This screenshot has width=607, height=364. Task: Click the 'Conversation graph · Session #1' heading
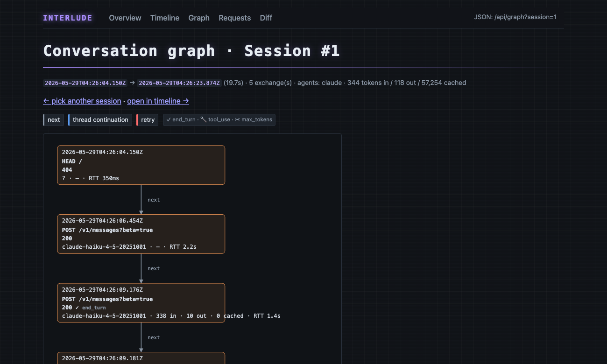[191, 50]
